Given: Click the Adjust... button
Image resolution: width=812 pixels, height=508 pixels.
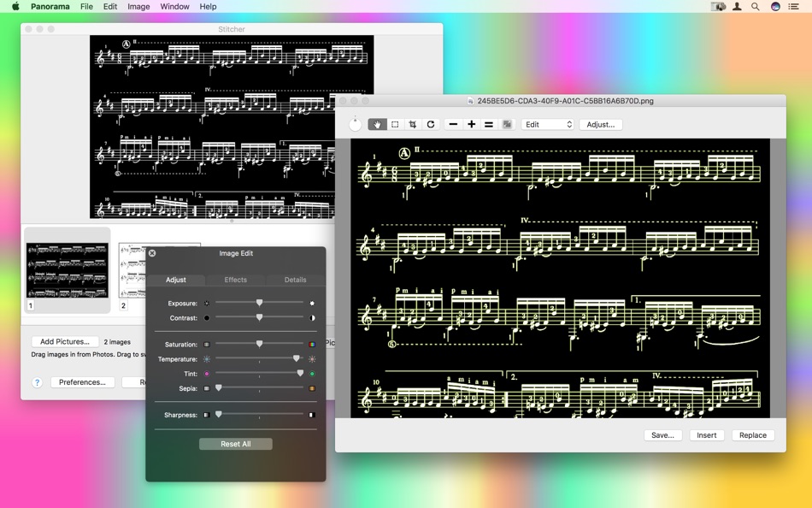Looking at the screenshot, I should (601, 124).
